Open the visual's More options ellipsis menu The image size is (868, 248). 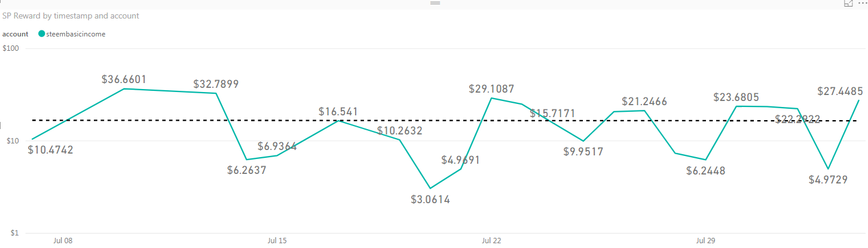[x=861, y=3]
